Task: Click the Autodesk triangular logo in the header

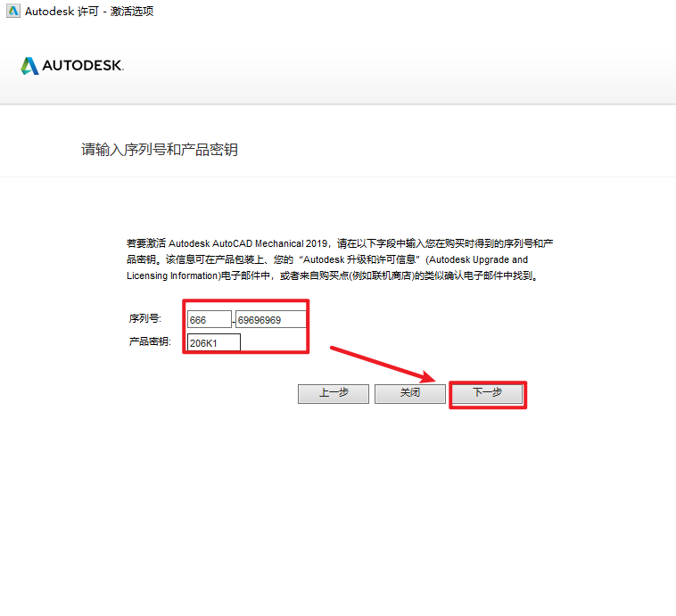Action: coord(29,66)
